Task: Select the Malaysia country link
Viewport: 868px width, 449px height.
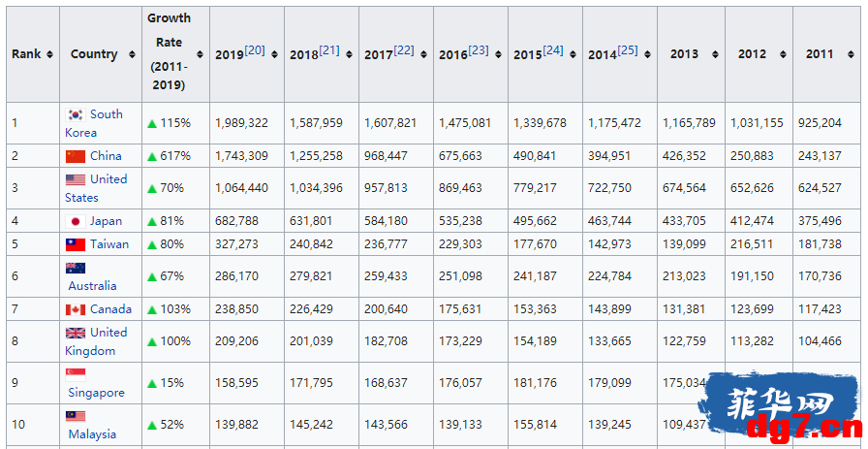Action: (92, 434)
